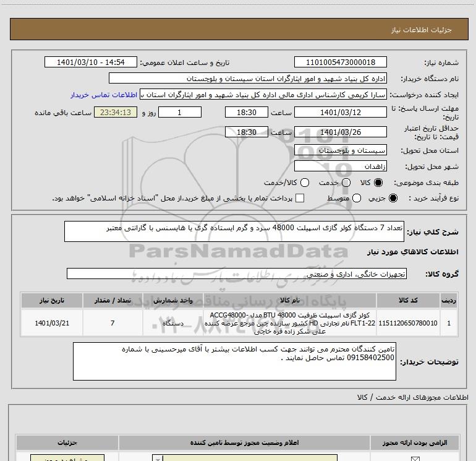Click product code 115112065078​0010 cell
Viewport: 476px width, 461px height.
408,323
